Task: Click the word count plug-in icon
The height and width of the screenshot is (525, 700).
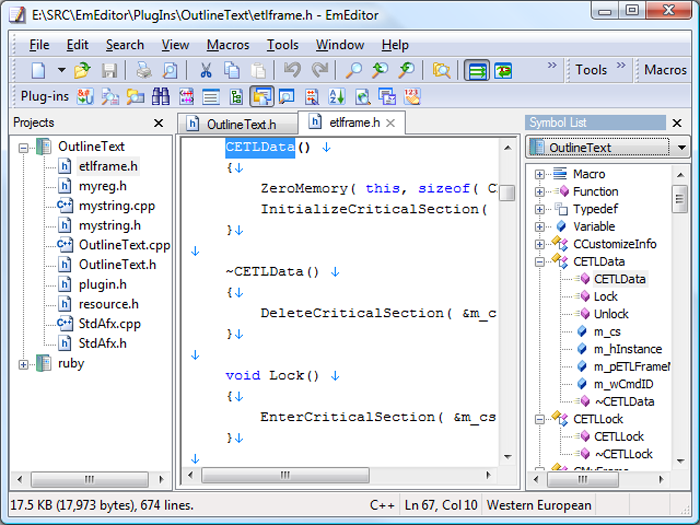Action: click(x=412, y=97)
